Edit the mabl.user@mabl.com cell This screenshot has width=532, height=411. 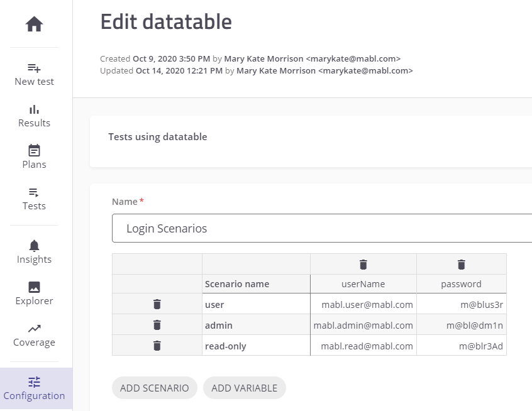[x=363, y=304]
